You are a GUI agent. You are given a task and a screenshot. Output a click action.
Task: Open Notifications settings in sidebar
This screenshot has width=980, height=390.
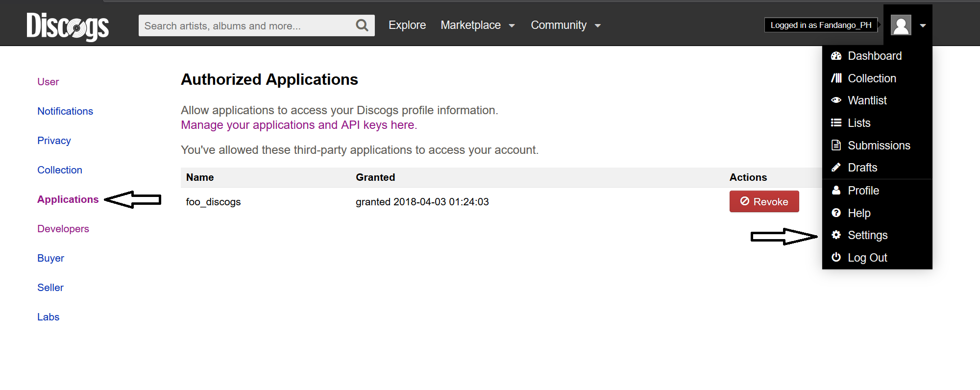pos(65,111)
